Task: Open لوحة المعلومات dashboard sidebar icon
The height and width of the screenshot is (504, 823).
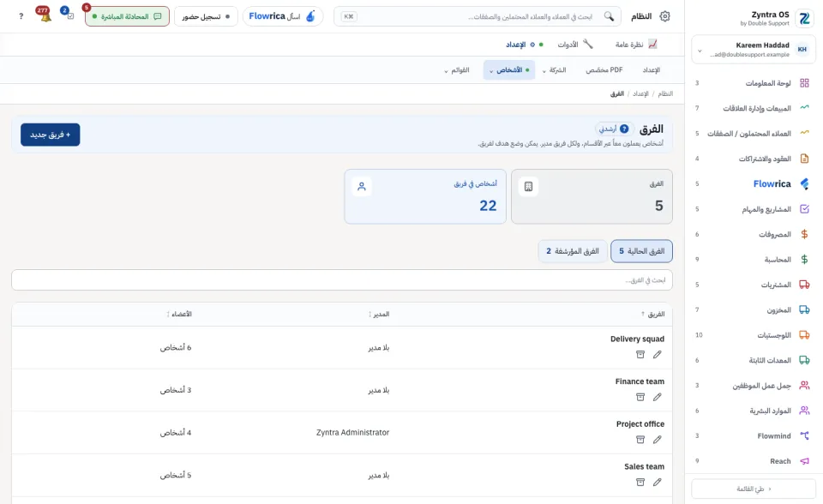Action: [804, 83]
